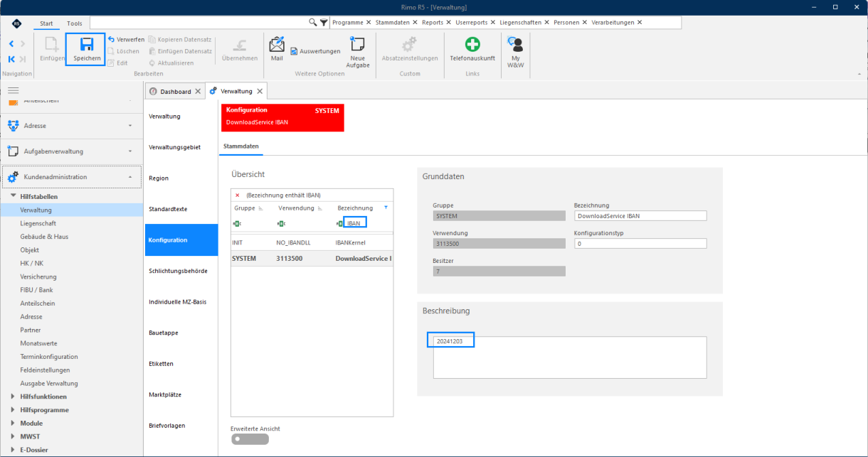Sort by the Gruppe column header

click(x=245, y=208)
